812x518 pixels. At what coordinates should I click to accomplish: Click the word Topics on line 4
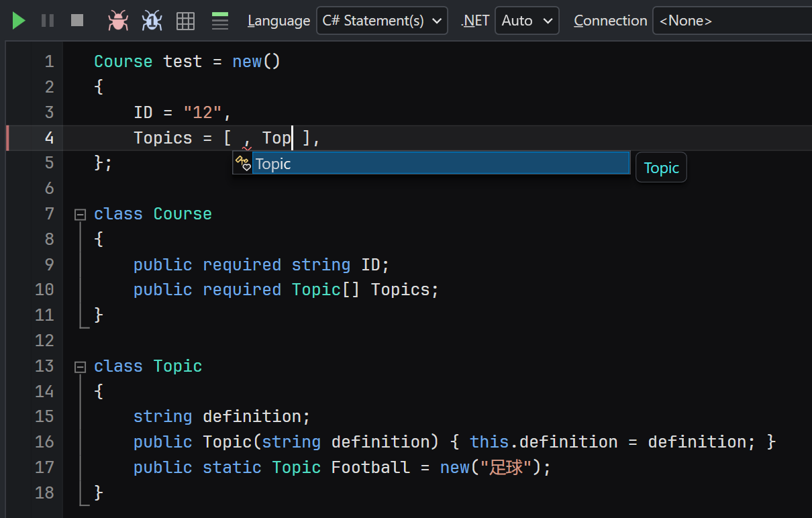[163, 138]
